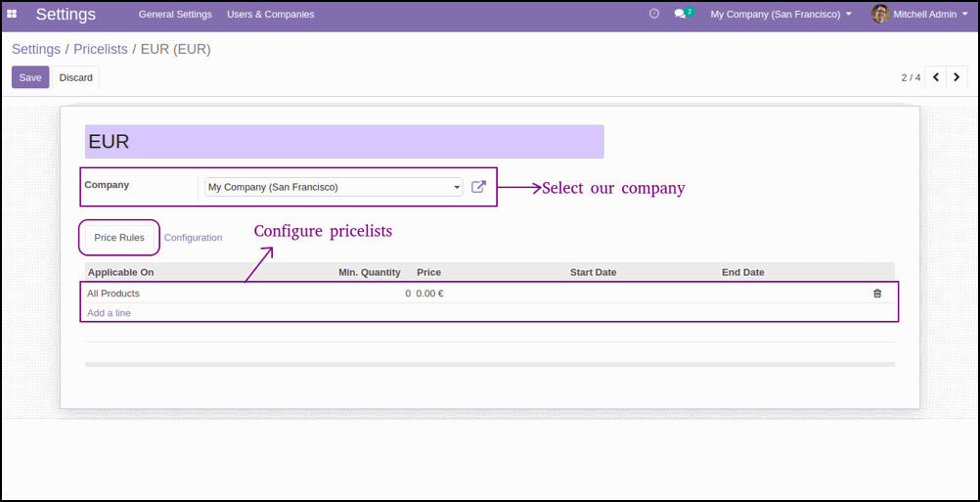The height and width of the screenshot is (502, 980).
Task: Select the Price Rules tab
Action: coord(119,238)
